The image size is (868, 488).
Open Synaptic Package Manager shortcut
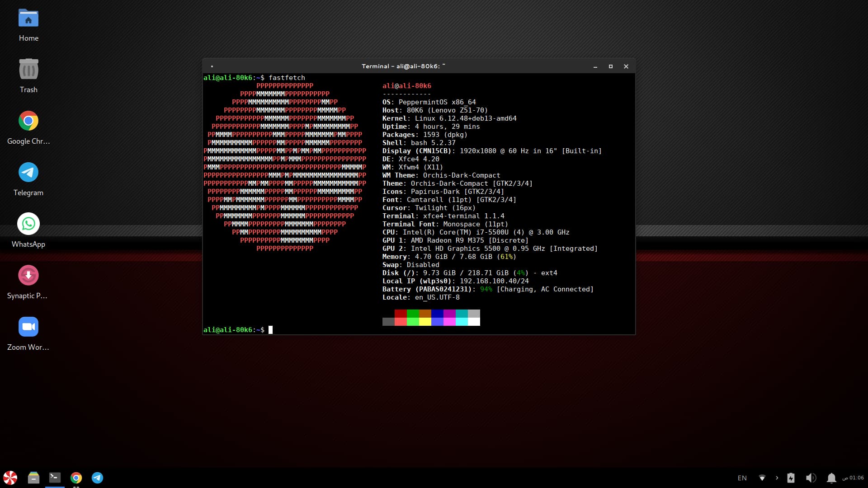28,276
